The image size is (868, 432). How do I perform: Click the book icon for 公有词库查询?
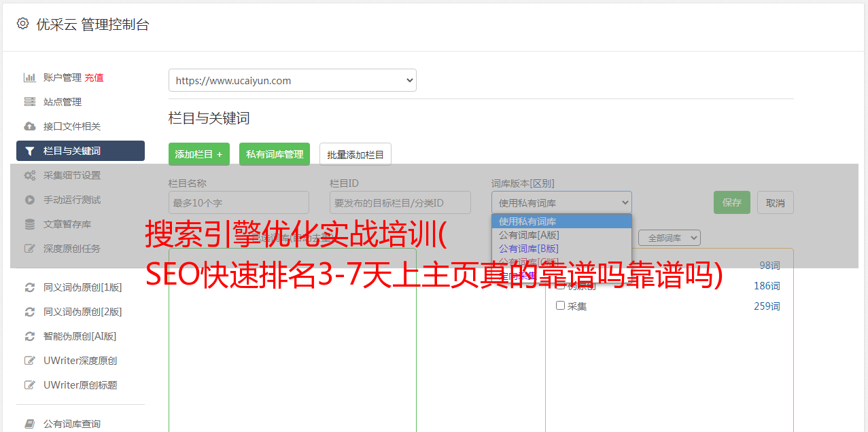point(30,424)
